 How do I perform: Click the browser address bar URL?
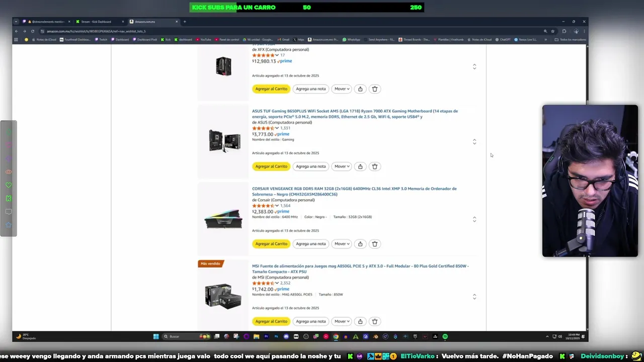pos(96,31)
